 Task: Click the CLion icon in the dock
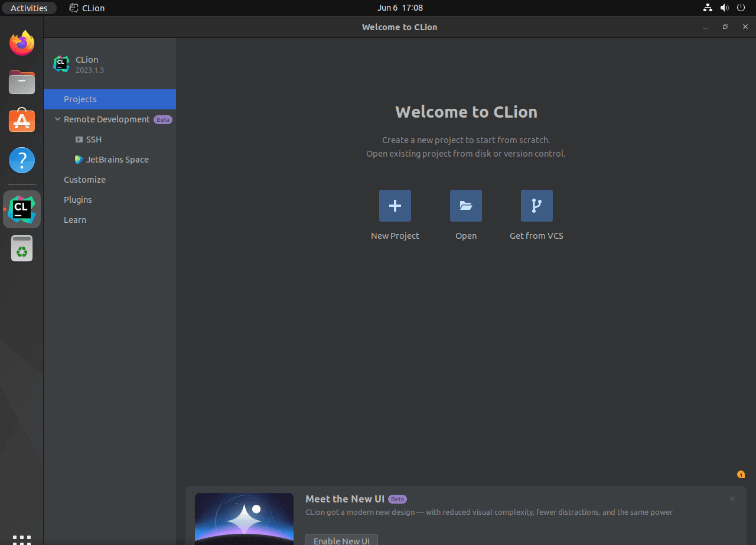point(21,209)
